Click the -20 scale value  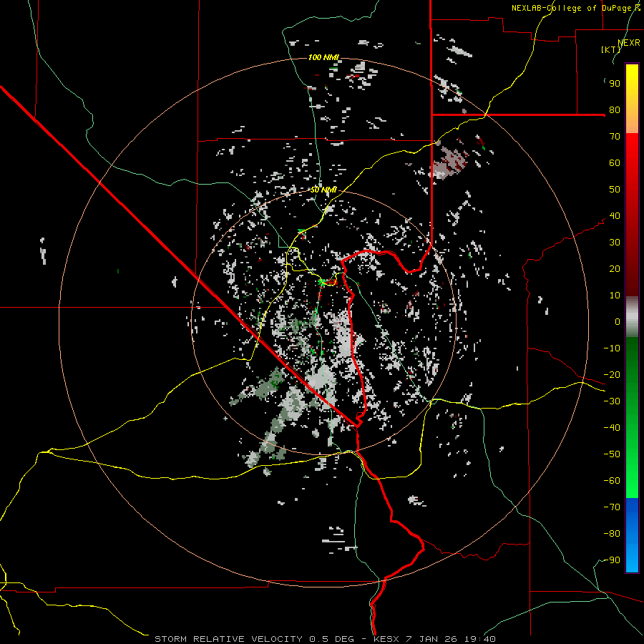[612, 375]
